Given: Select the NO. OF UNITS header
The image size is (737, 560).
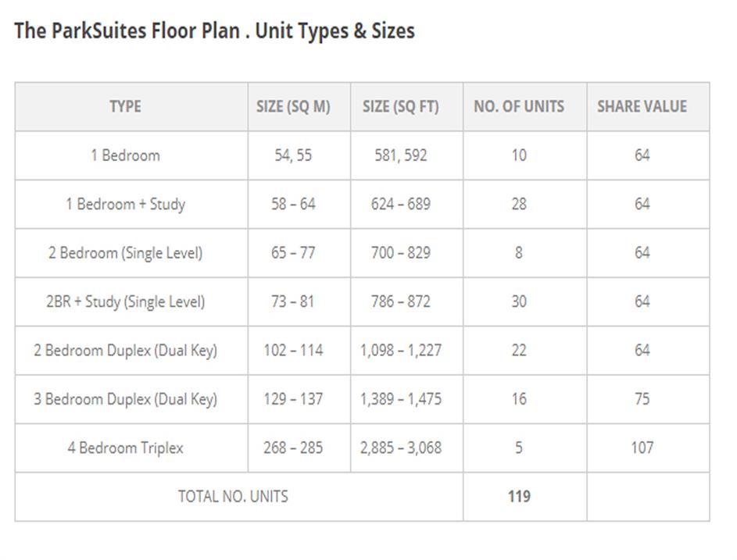Looking at the screenshot, I should pos(519,106).
